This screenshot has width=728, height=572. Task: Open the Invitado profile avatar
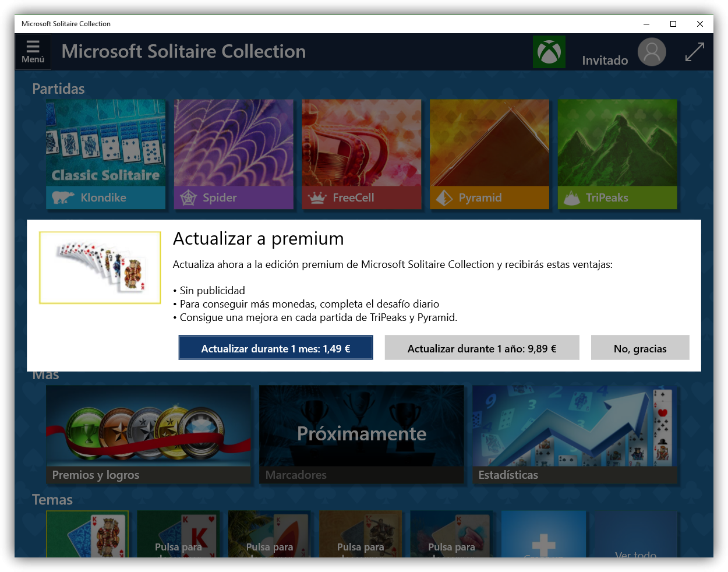pos(652,52)
